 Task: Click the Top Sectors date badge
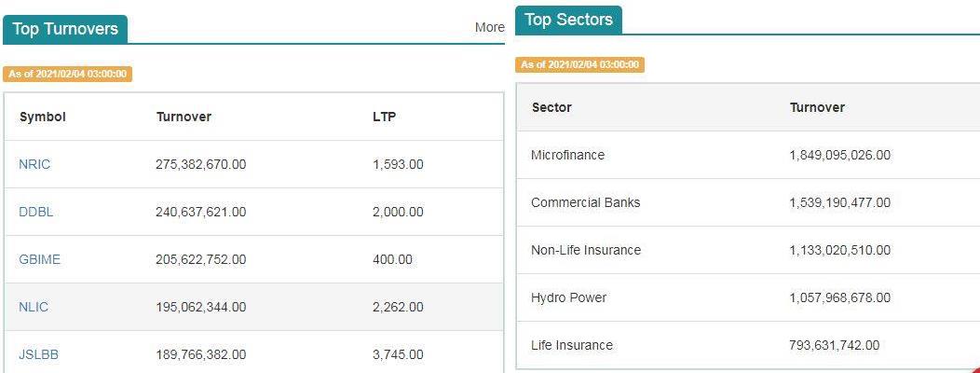(580, 64)
